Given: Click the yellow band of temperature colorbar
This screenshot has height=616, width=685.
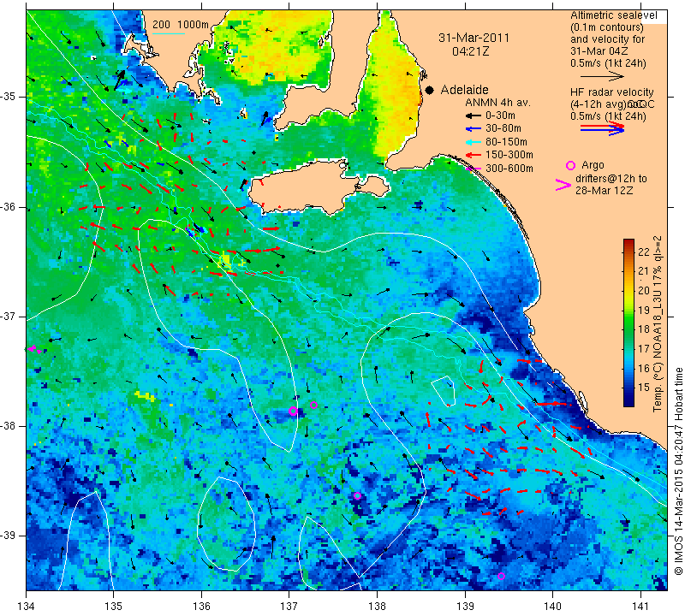Looking at the screenshot, I should point(628,292).
